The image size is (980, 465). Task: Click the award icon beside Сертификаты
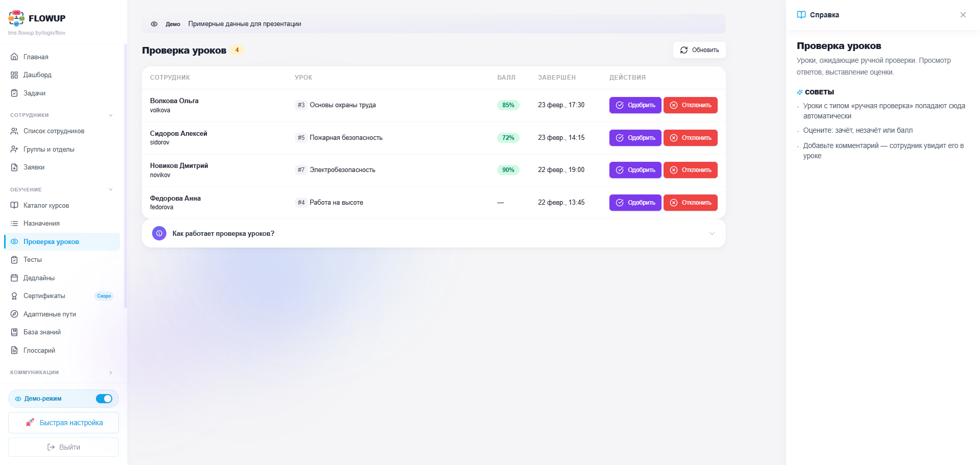14,296
